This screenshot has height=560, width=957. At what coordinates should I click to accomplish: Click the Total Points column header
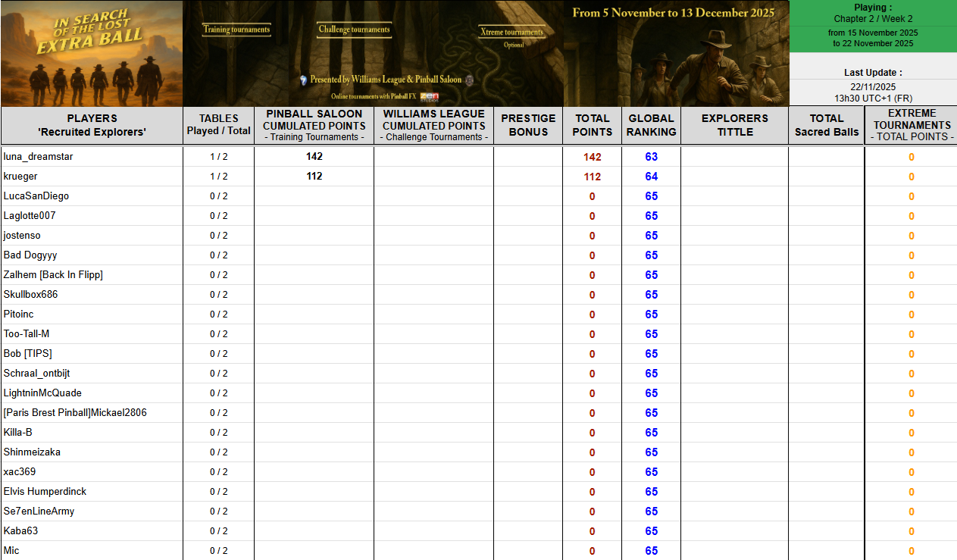pos(592,125)
